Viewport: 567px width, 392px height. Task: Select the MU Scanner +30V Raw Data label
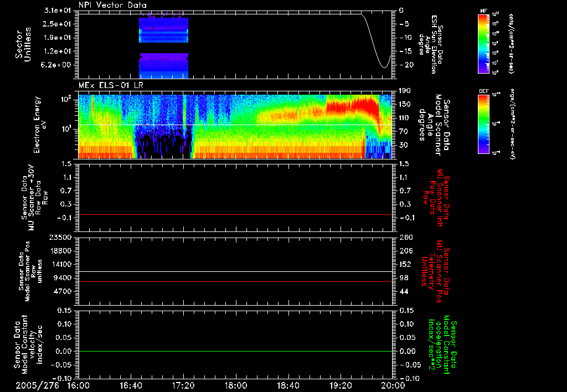click(34, 198)
